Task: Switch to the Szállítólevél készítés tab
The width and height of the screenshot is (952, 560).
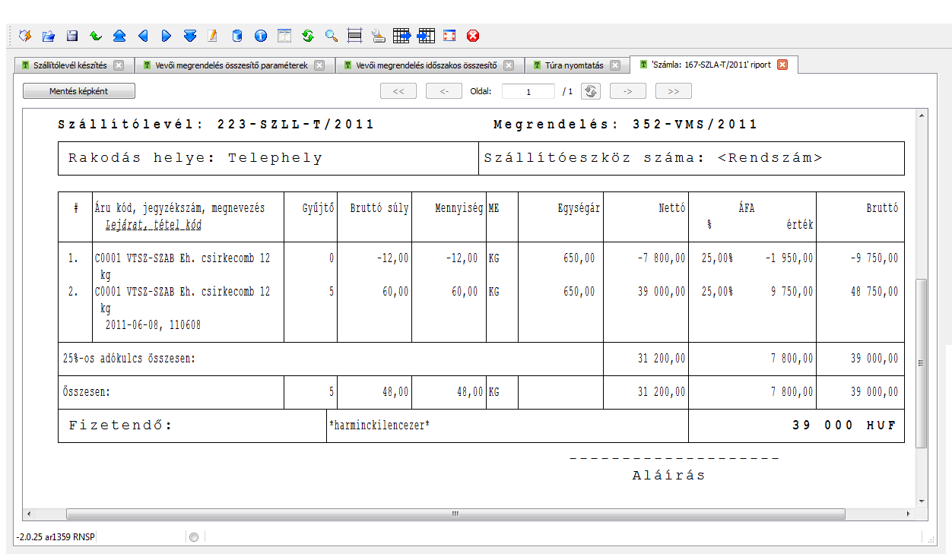Action: coord(70,65)
